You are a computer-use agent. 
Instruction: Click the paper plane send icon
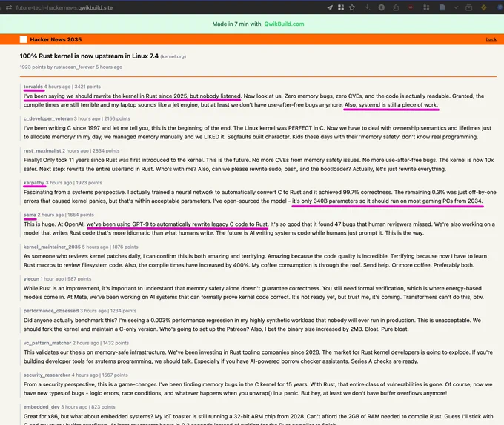[330, 7]
